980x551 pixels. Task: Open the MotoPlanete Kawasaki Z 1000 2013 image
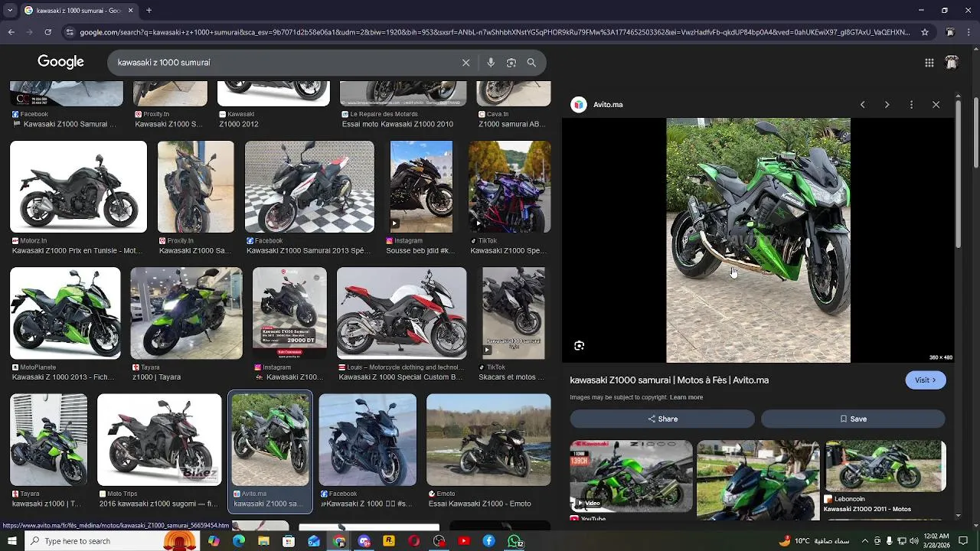click(x=65, y=313)
